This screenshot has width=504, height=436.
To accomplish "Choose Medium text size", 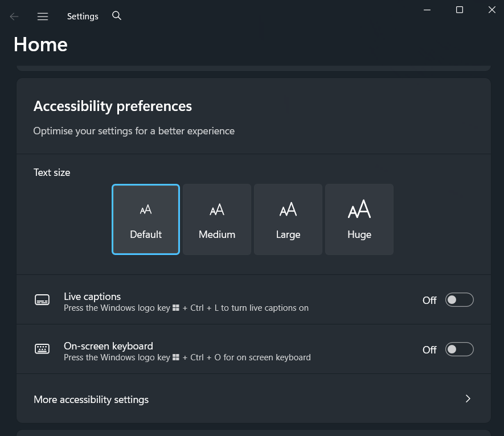I will (x=217, y=220).
